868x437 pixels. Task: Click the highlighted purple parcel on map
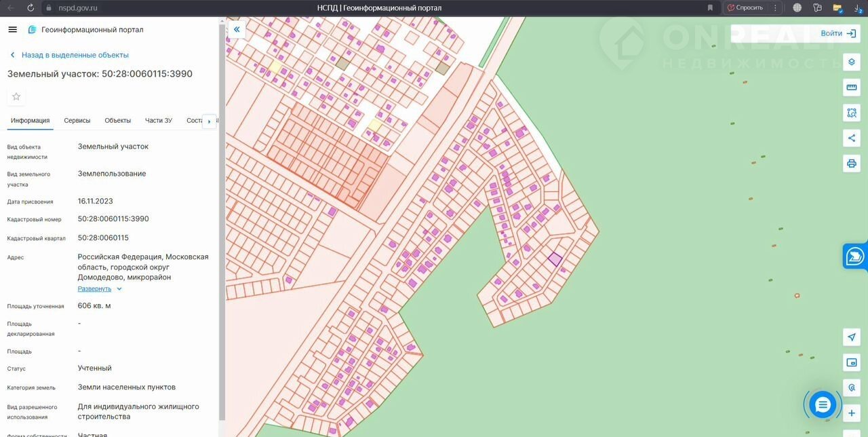[555, 259]
